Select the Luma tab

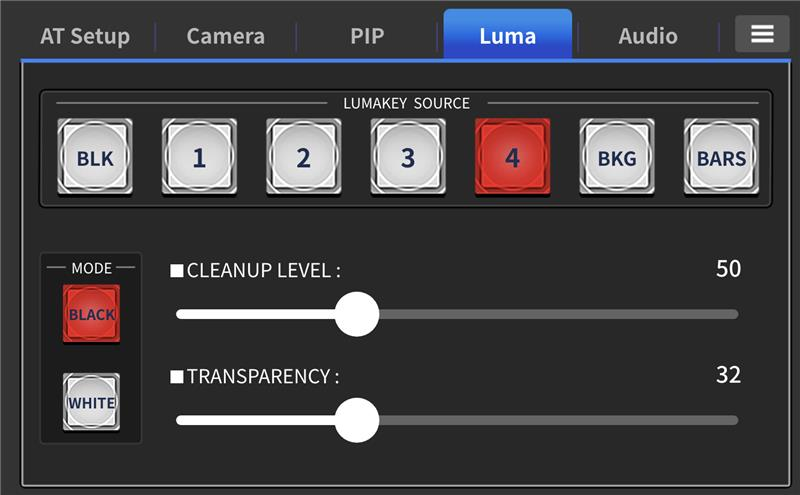pyautogui.click(x=507, y=37)
